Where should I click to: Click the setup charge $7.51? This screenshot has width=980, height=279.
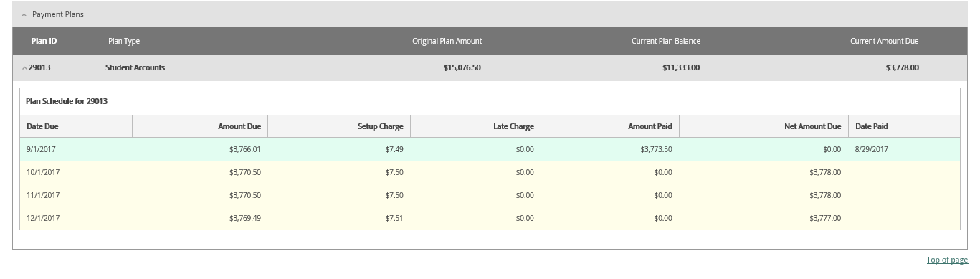[394, 218]
